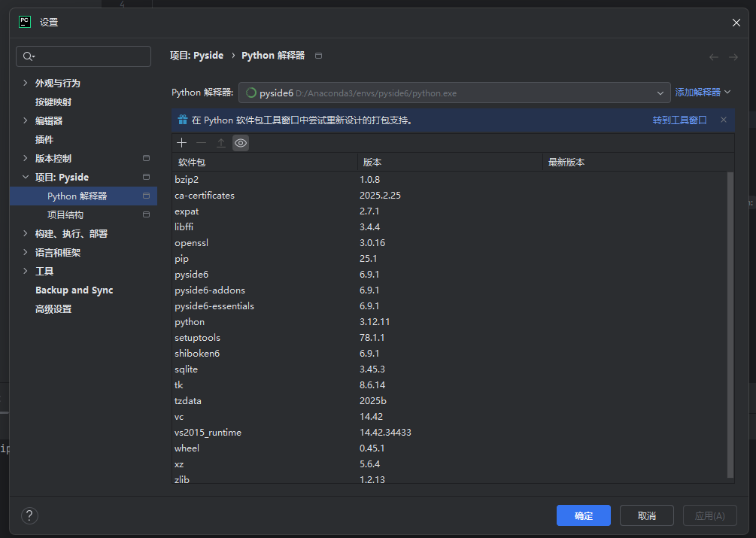Expand the 外观与行为 section
Screen dimensions: 756x538
pyautogui.click(x=25, y=83)
